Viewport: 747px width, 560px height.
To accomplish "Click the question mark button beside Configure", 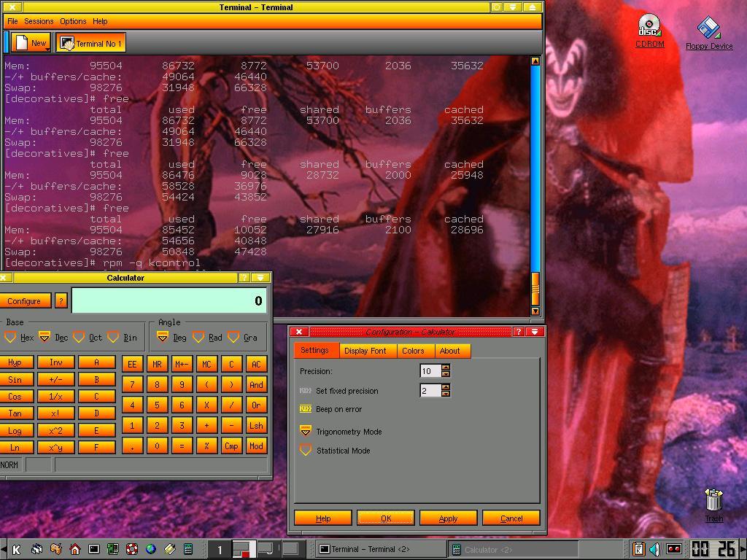I will 61,301.
